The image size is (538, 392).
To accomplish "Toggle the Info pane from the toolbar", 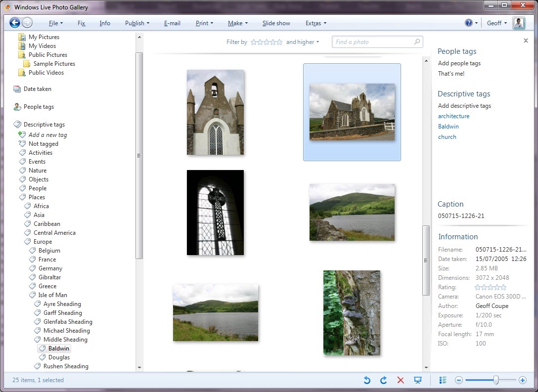I will click(x=105, y=23).
